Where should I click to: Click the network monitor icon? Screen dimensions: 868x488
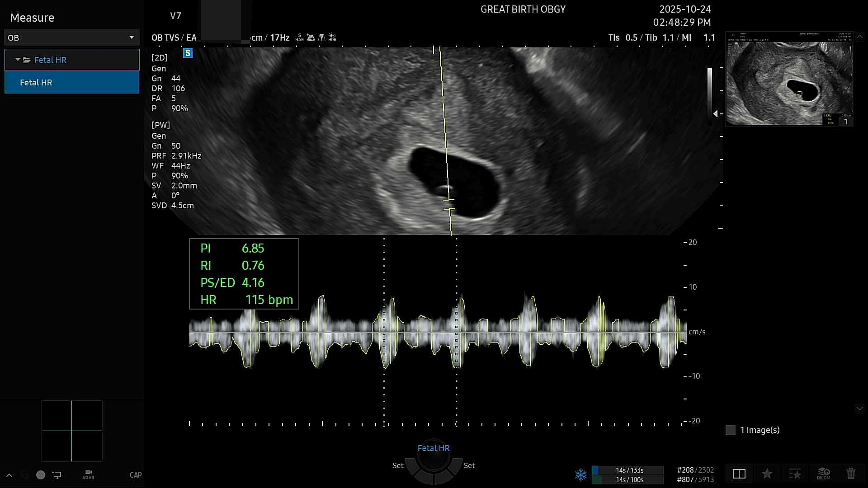57,475
